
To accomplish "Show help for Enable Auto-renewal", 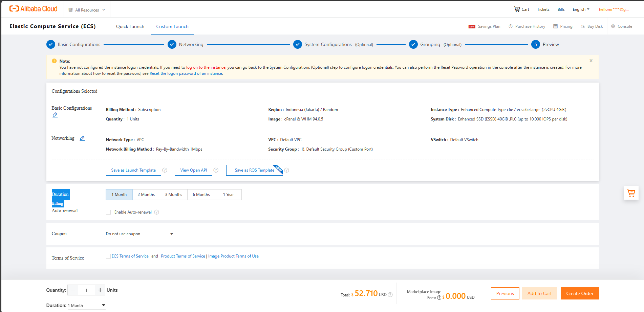I will pyautogui.click(x=156, y=212).
